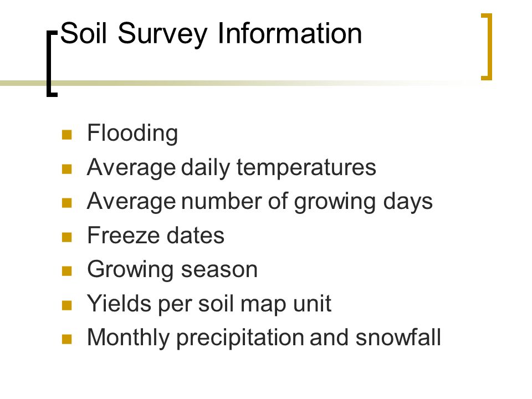Image resolution: width=532 pixels, height=399 pixels.
Task: Click the gold bullet beside Average daily temperatures
Action: [67, 169]
